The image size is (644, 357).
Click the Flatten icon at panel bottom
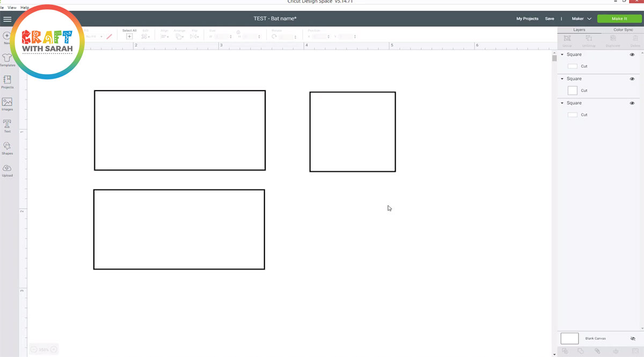coord(615,351)
